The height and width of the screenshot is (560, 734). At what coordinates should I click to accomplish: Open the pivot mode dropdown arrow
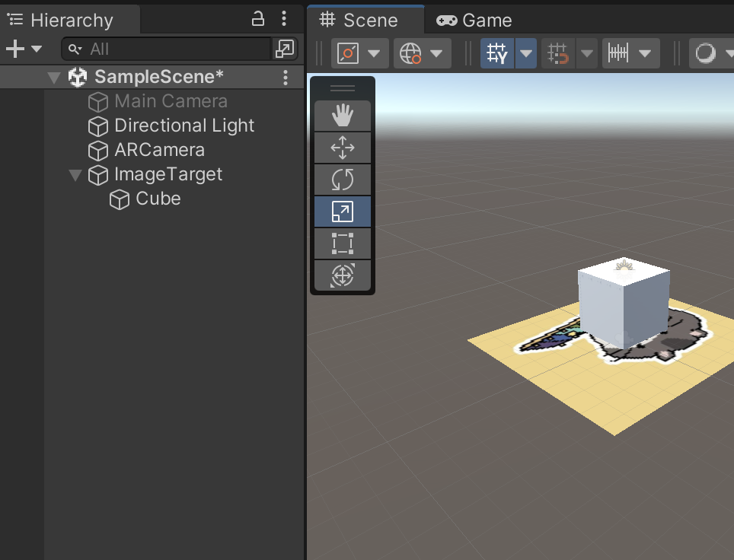click(374, 53)
